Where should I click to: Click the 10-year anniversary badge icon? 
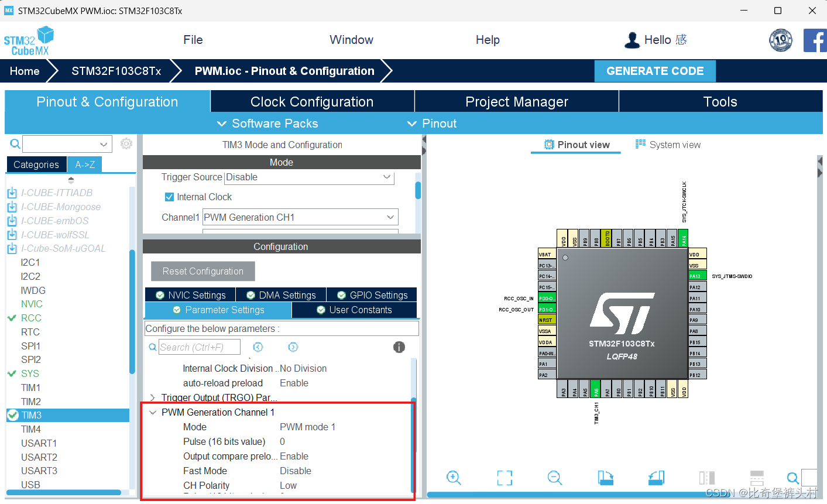(781, 40)
